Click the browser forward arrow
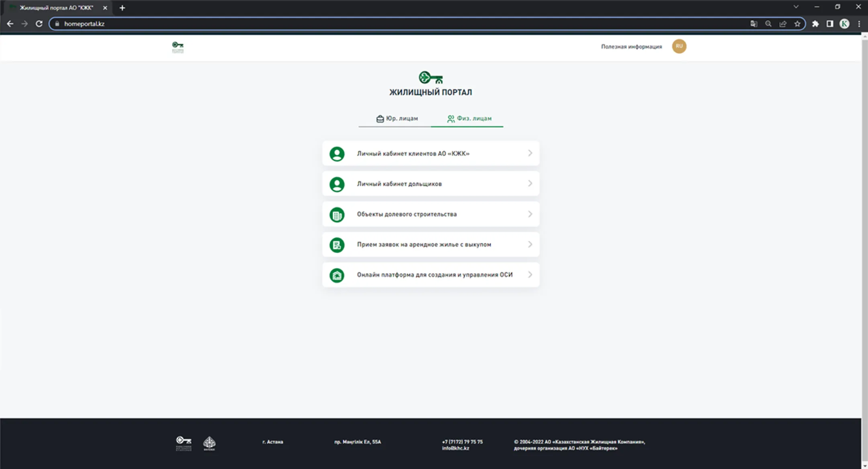The height and width of the screenshot is (469, 868). point(25,24)
